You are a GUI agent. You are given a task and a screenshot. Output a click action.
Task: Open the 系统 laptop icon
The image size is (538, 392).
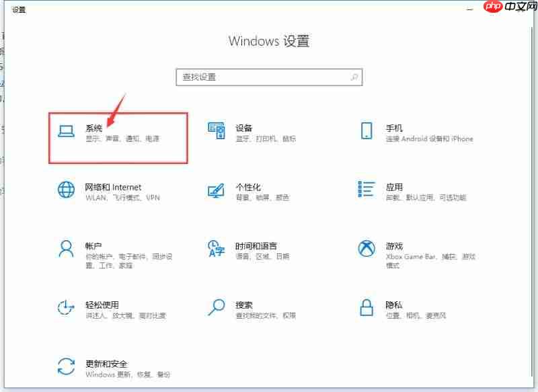(x=66, y=131)
